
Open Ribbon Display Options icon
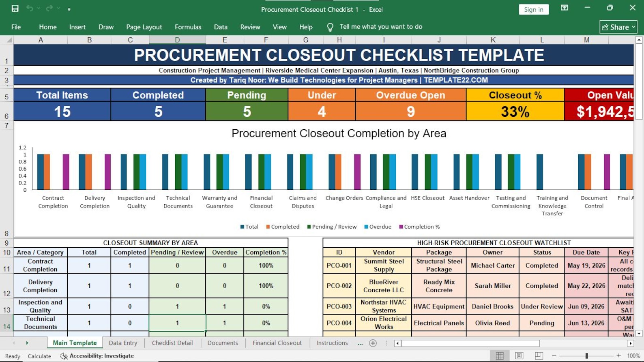coord(565,8)
